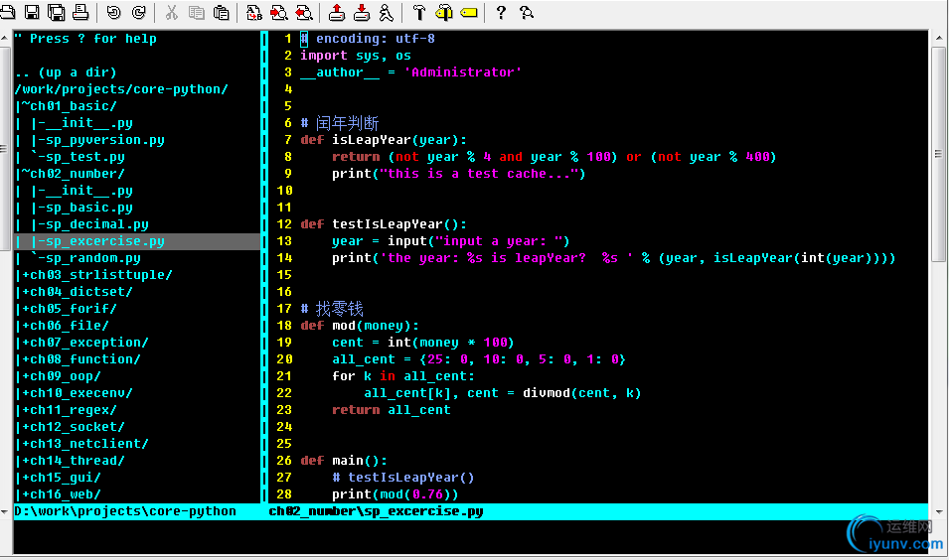Viewport: 949px width, 560px height.
Task: Open sp_decimal.py in the file tree
Action: pos(89,224)
